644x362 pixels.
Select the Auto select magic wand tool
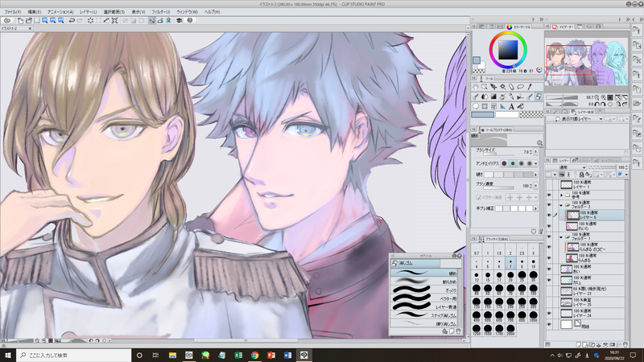click(x=502, y=87)
